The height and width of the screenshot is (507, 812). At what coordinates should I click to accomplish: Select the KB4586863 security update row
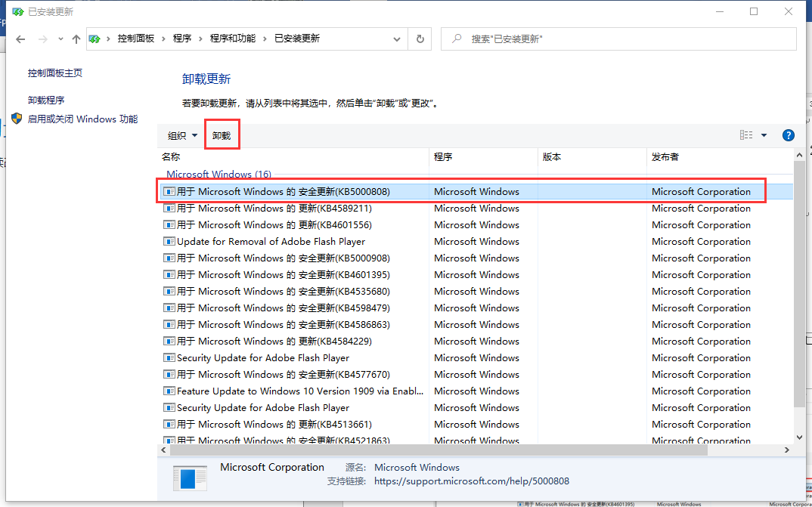coord(476,324)
